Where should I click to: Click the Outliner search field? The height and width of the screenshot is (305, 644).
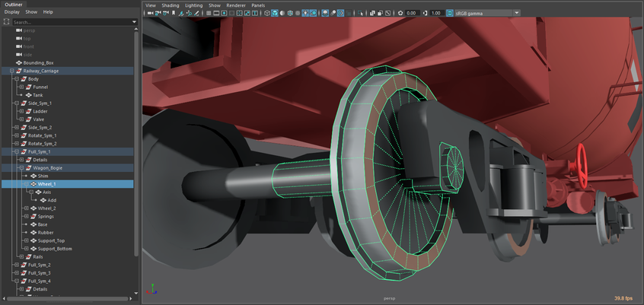[x=69, y=22]
